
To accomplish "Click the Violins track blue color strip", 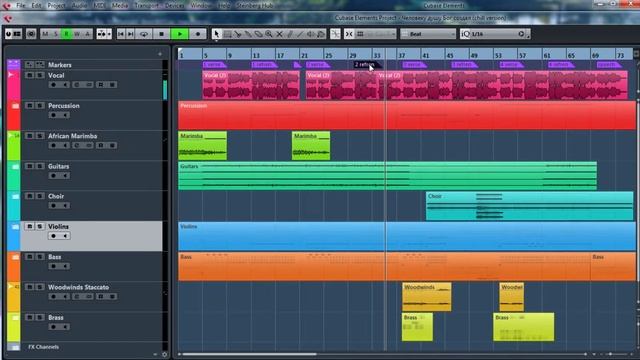I will tap(13, 236).
